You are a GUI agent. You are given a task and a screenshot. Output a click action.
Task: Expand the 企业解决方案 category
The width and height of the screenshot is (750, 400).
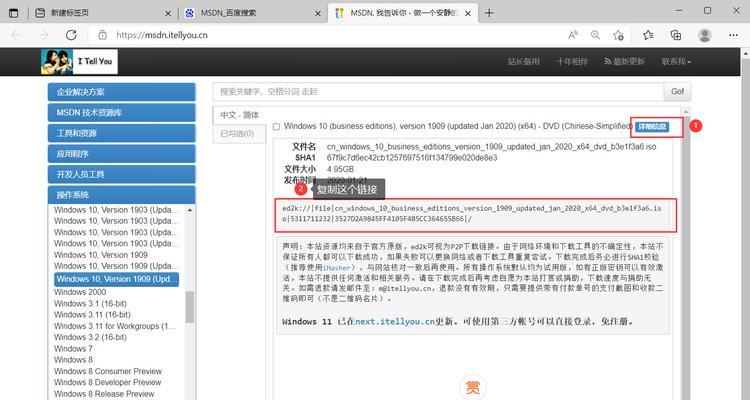coord(121,92)
